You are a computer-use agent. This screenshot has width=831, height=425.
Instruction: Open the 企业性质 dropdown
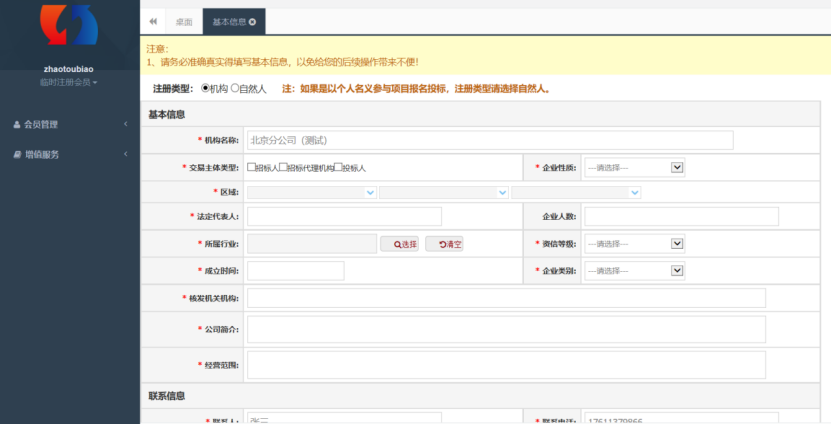(634, 167)
